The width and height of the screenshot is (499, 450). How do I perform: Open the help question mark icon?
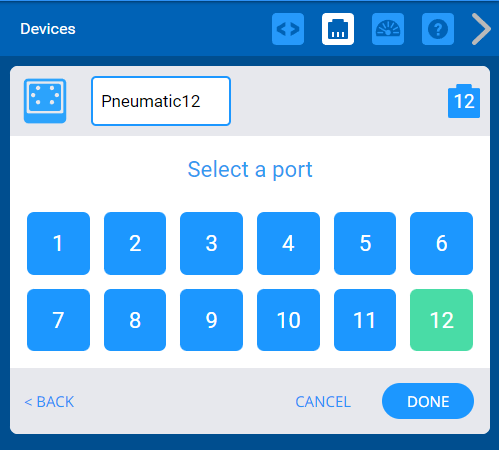click(438, 29)
